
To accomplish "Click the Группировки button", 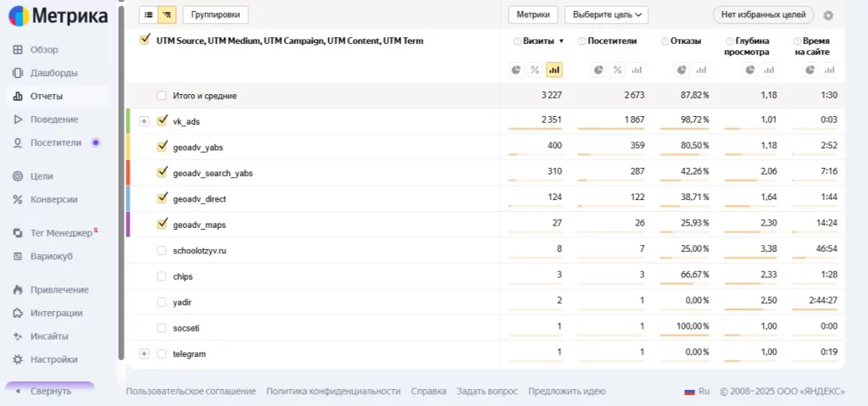I will [215, 14].
